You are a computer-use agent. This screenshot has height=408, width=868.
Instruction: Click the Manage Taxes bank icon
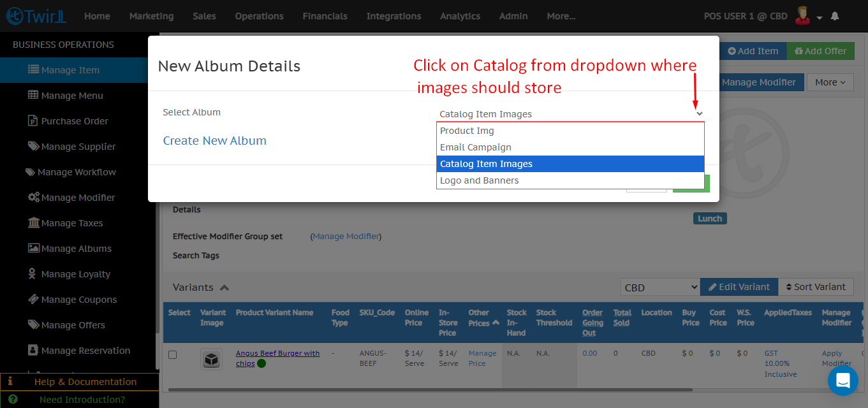tap(33, 222)
